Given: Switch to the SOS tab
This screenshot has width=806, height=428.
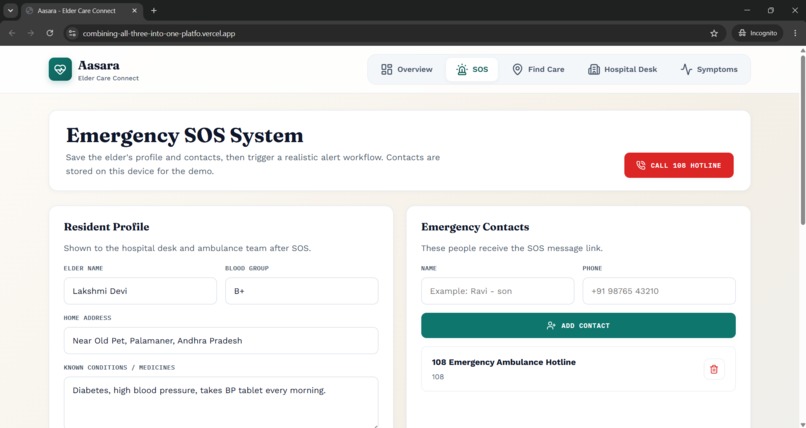Looking at the screenshot, I should tap(472, 69).
